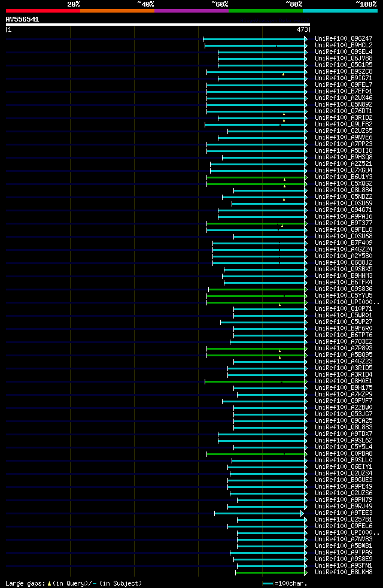Click the UniRef100_A3RID5 label
This screenshot has height=588, width=383.
point(344,368)
